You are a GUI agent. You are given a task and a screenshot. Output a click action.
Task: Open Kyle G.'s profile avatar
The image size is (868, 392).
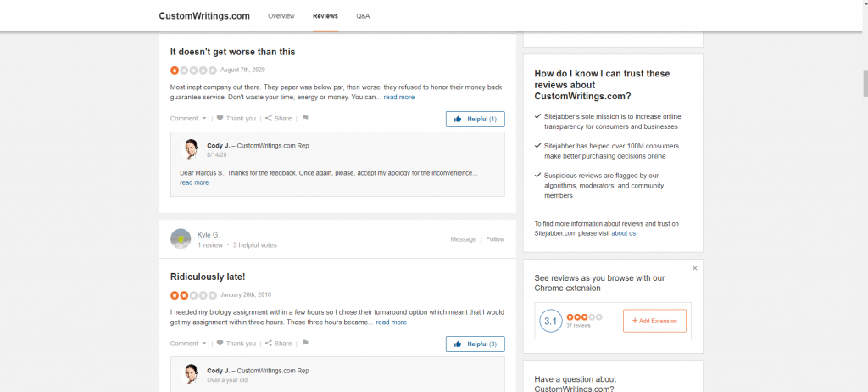181,239
